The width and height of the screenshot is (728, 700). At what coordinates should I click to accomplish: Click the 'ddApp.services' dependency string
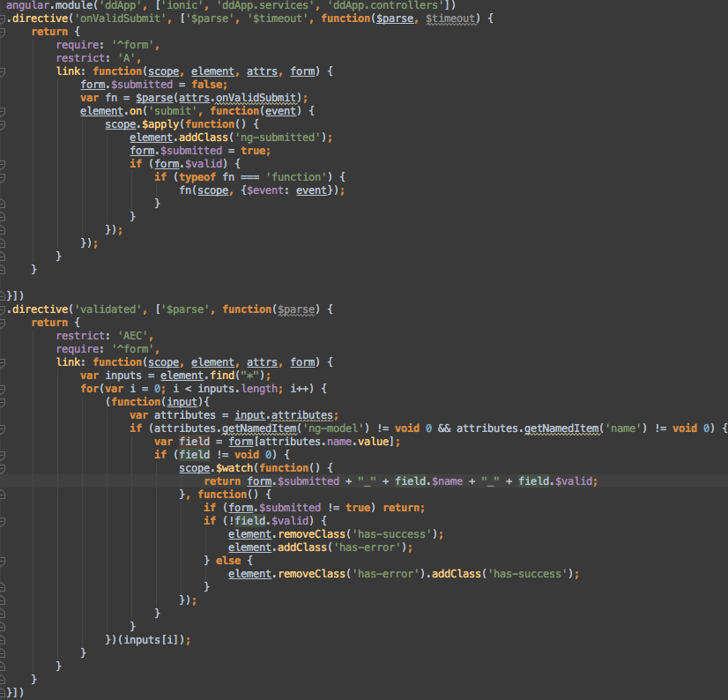point(265,5)
